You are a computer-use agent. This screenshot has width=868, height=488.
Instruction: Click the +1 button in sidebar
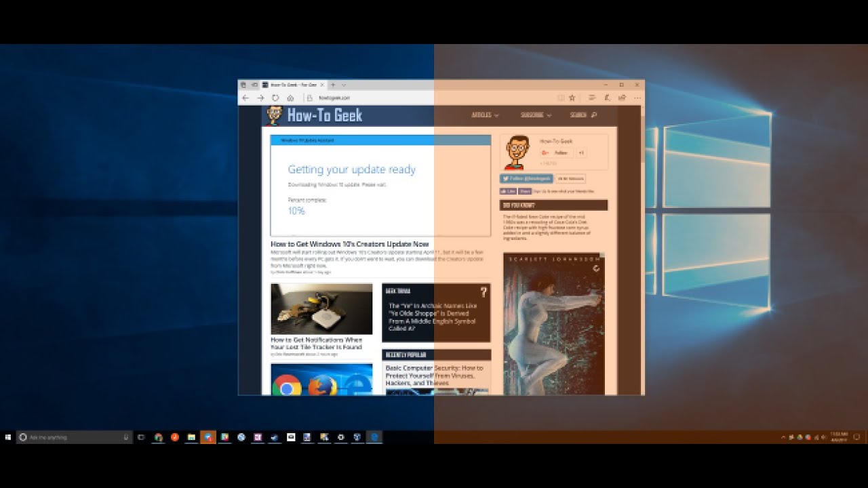pyautogui.click(x=581, y=152)
